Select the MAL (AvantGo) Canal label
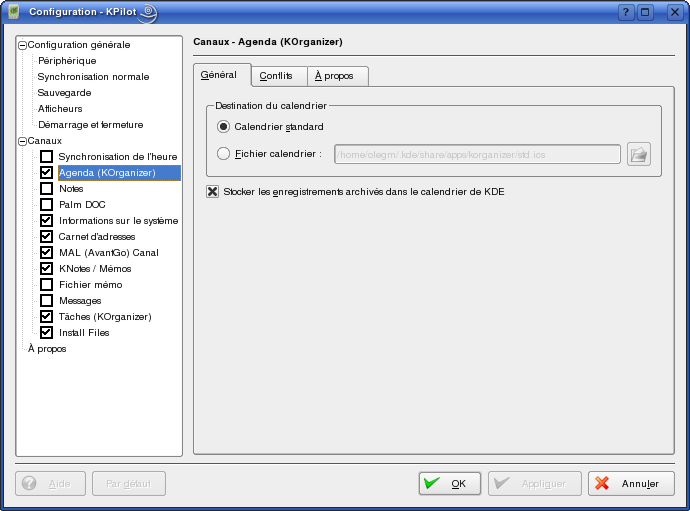Viewport: 690px width, 511px height. 109,253
